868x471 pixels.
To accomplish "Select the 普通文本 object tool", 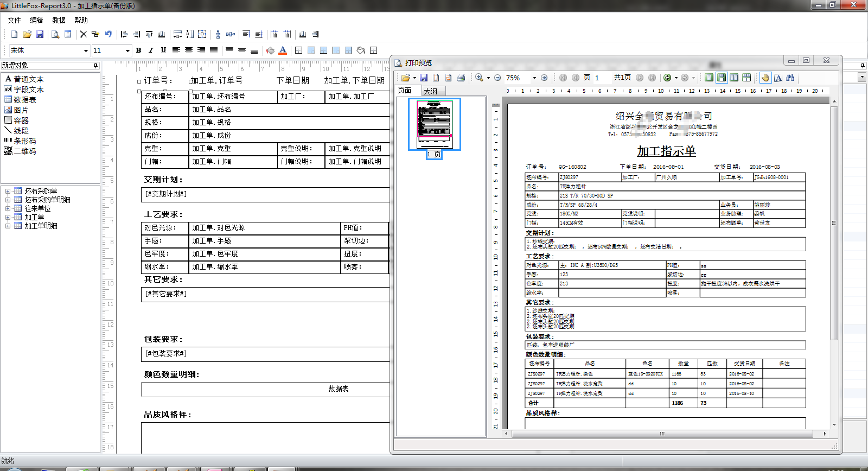I will (x=24, y=79).
